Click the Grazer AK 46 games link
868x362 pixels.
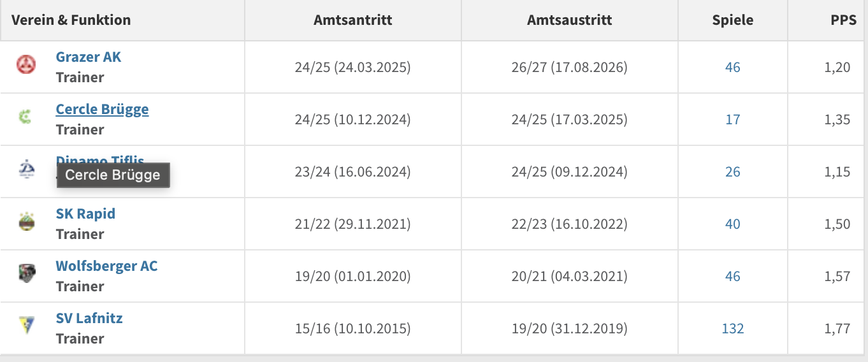pos(733,67)
